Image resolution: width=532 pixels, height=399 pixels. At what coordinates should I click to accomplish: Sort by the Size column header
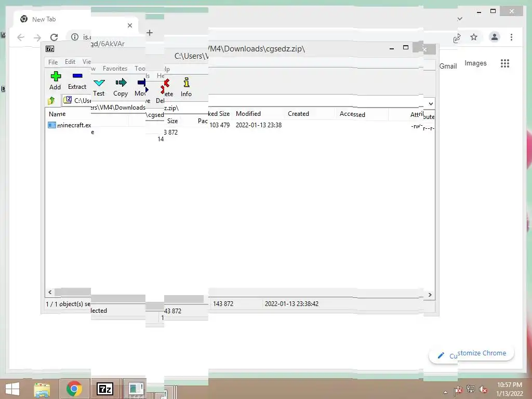coord(172,121)
